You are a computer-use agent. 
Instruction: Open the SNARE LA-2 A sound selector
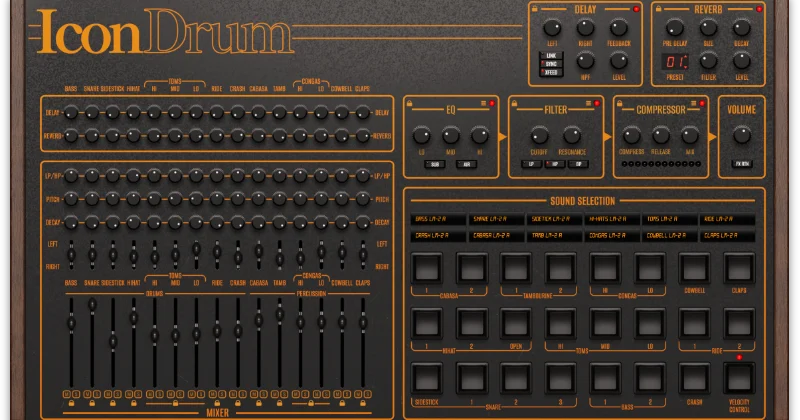496,219
